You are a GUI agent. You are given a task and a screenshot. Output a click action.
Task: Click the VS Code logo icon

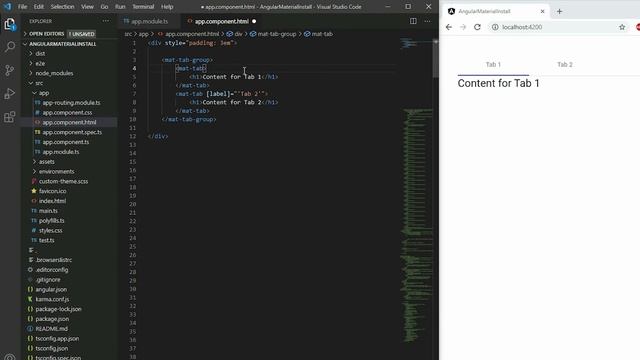pos(7,7)
